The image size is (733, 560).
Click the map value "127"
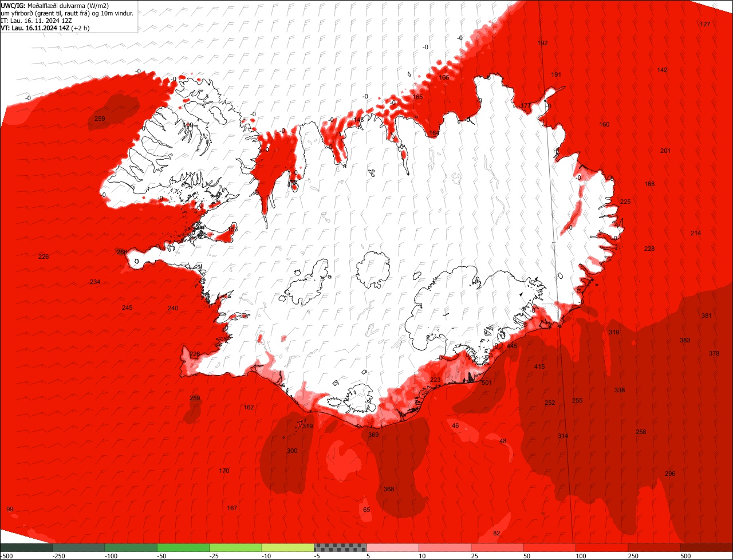(x=705, y=24)
